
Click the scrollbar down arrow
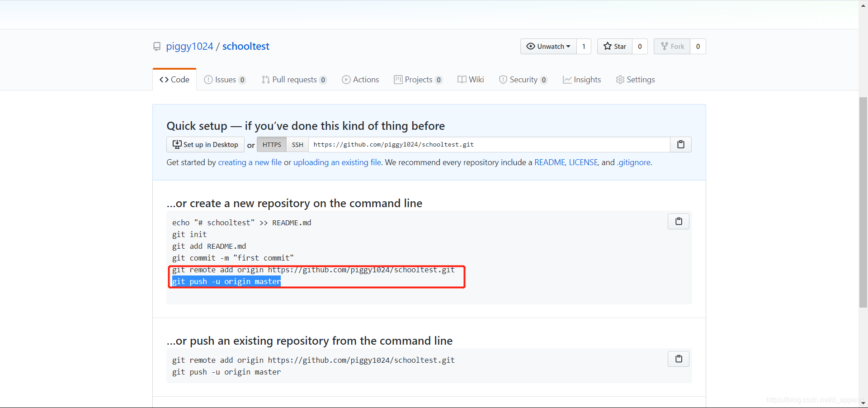[863, 403]
